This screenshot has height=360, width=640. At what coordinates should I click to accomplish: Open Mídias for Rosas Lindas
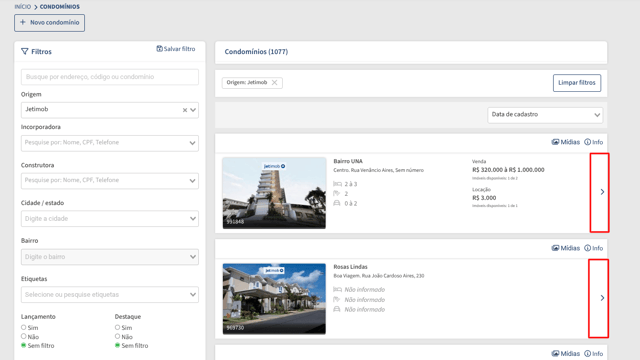click(565, 248)
